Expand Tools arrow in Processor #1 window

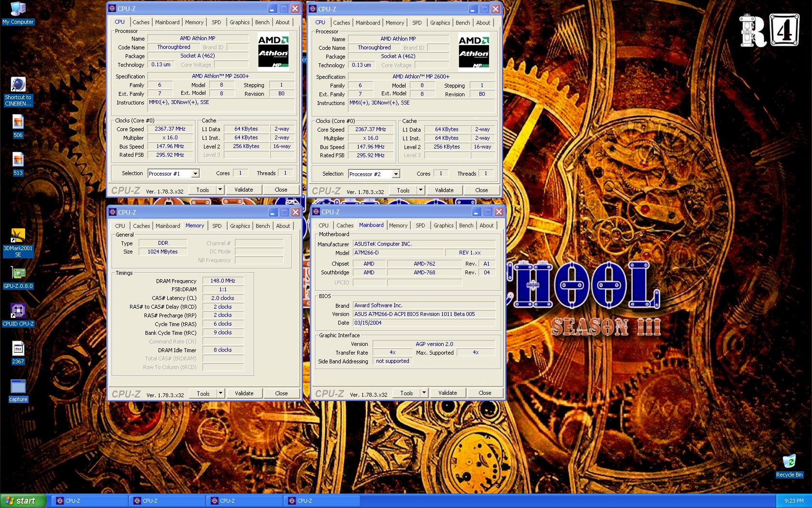[x=220, y=190]
